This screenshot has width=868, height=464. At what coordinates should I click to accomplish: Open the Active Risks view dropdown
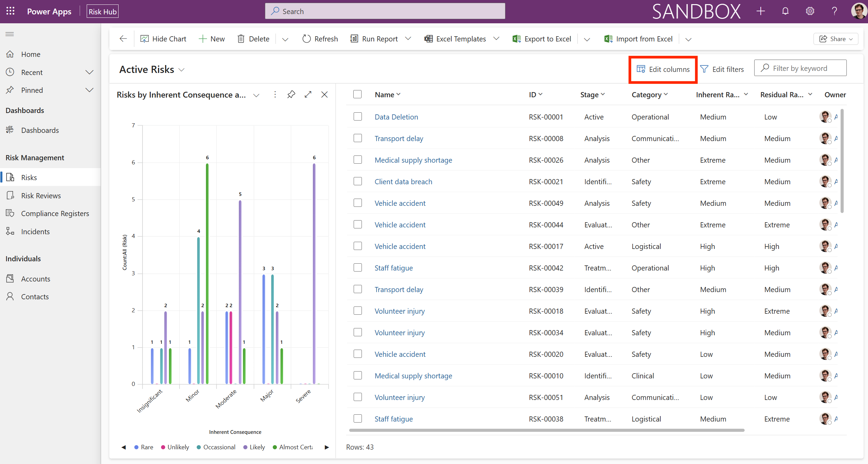tap(182, 70)
